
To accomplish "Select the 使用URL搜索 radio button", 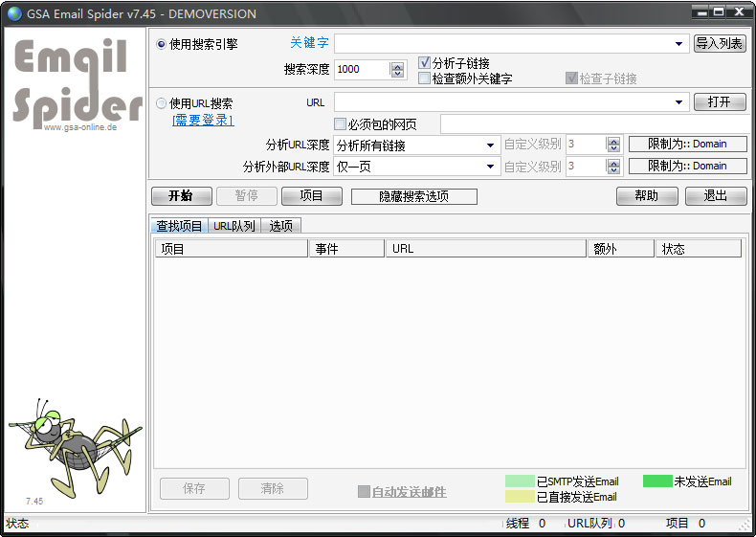I will [x=161, y=103].
